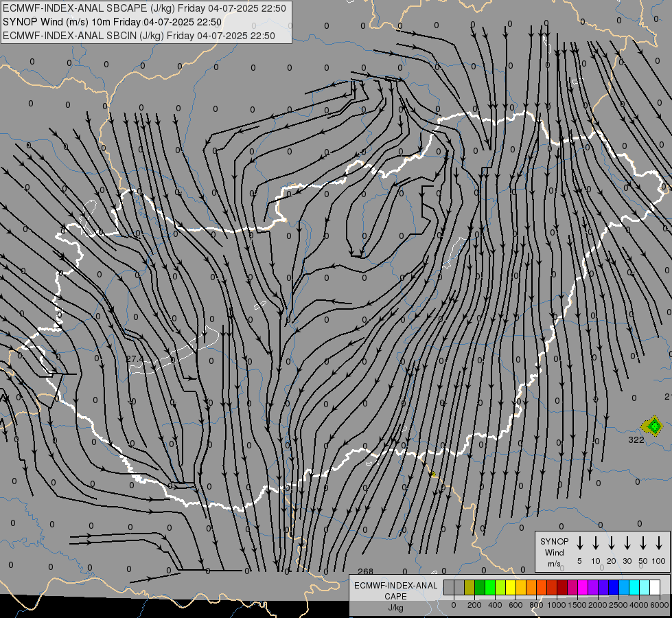Click the 322 CAPE value on map
The width and height of the screenshot is (672, 618).
(x=636, y=439)
